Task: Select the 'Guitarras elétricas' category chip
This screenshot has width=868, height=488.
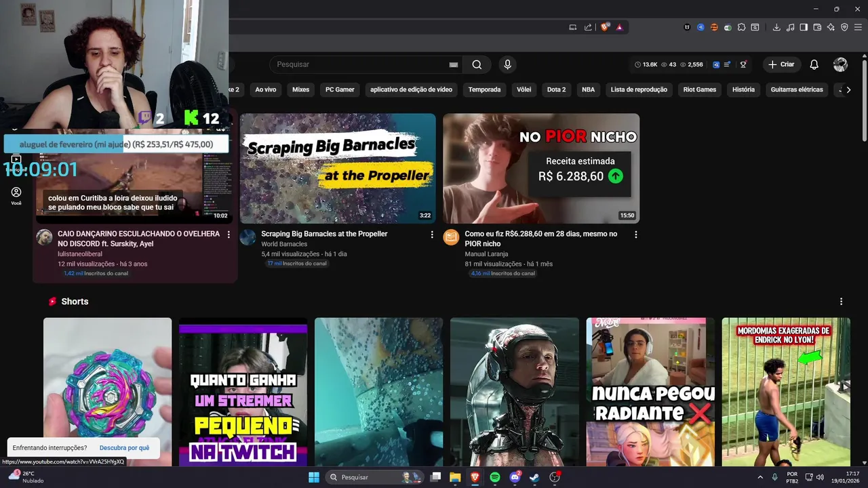Action: [x=797, y=89]
